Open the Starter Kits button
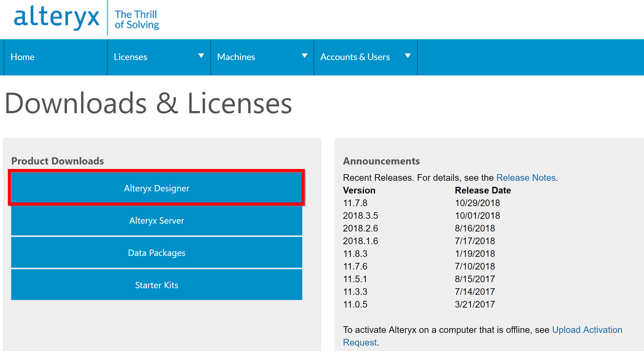The image size is (644, 351). (157, 285)
